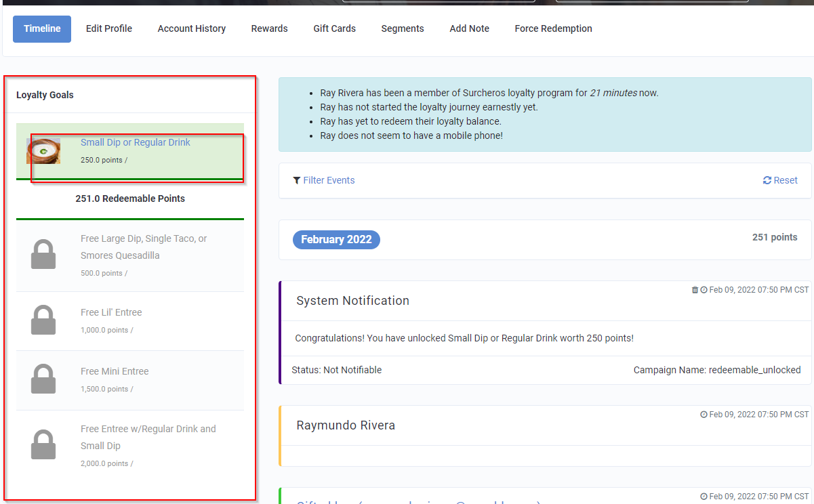Screen dimensions: 814x504
Task: Go to the Rewards tab
Action: 269,28
